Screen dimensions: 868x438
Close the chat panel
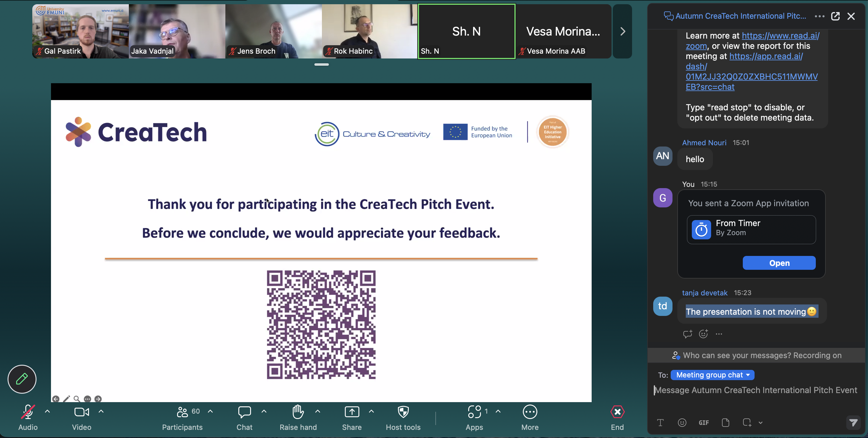click(851, 16)
